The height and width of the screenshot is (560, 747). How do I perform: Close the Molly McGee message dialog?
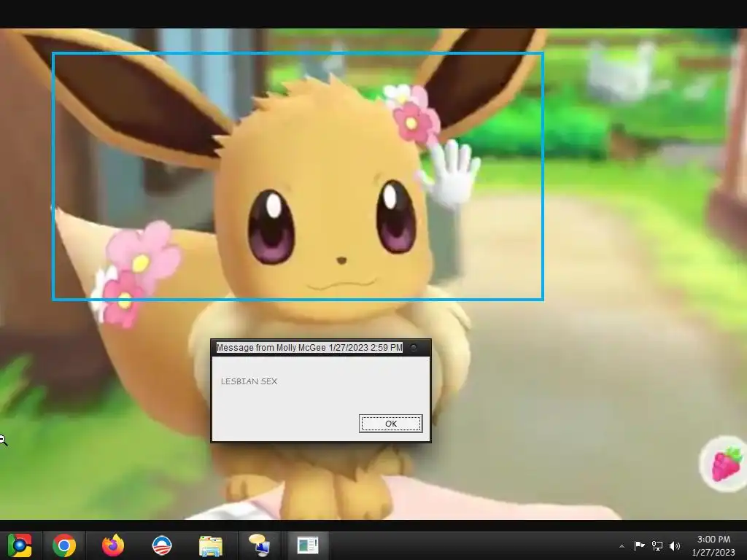(414, 348)
